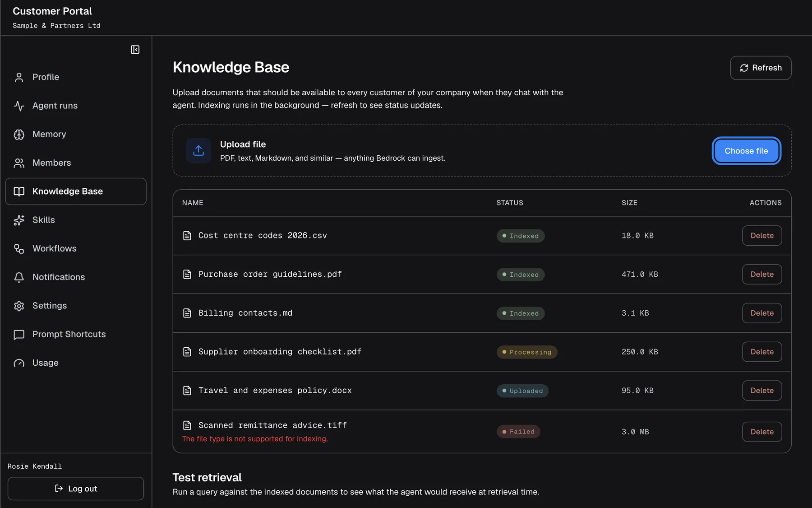
Task: Log out of the portal
Action: [76, 489]
